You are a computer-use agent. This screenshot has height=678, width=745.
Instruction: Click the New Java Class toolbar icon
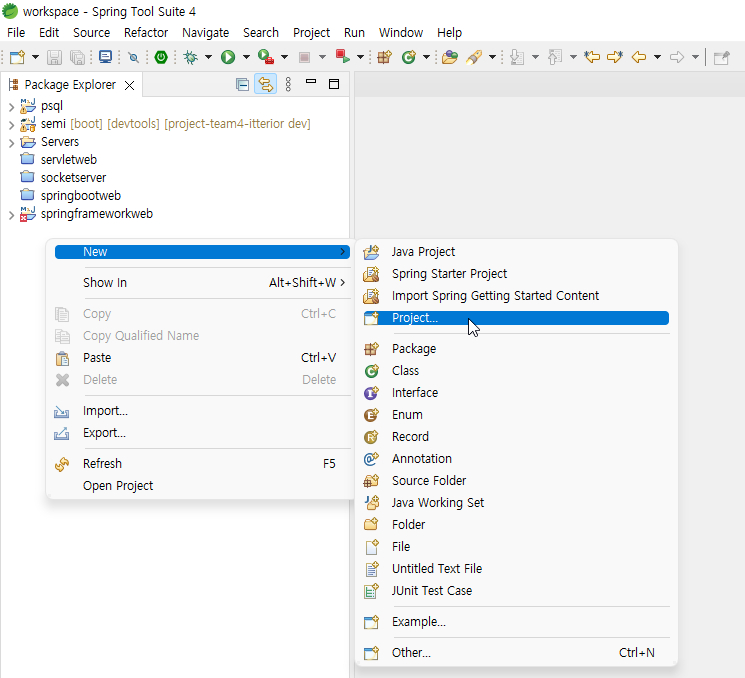(x=409, y=57)
